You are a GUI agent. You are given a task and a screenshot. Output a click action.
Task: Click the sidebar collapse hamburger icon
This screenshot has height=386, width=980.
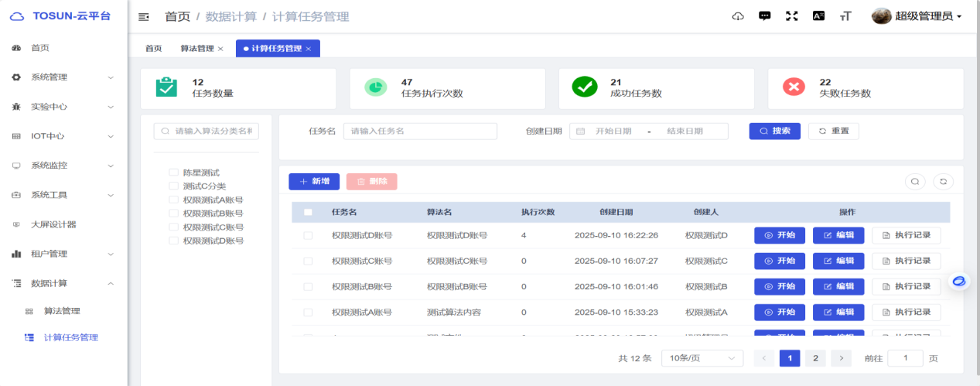(x=143, y=17)
